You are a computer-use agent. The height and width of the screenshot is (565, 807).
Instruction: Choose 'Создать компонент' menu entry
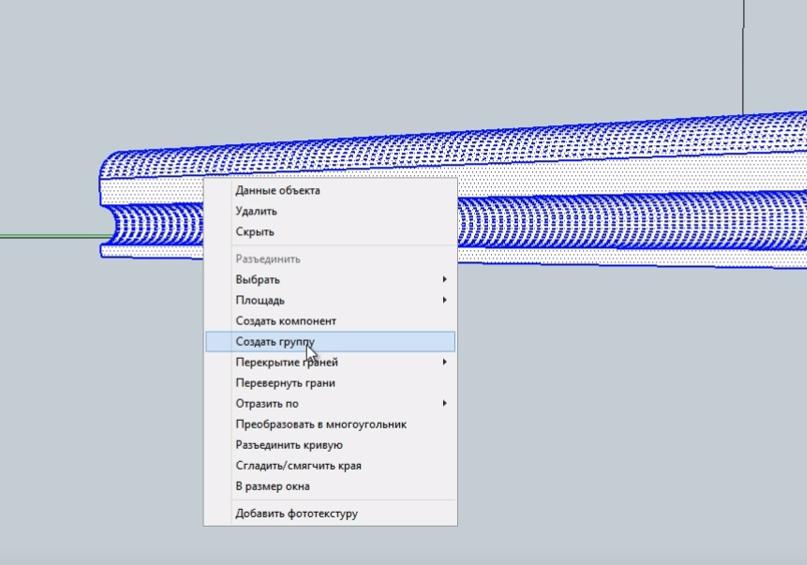tap(329, 321)
